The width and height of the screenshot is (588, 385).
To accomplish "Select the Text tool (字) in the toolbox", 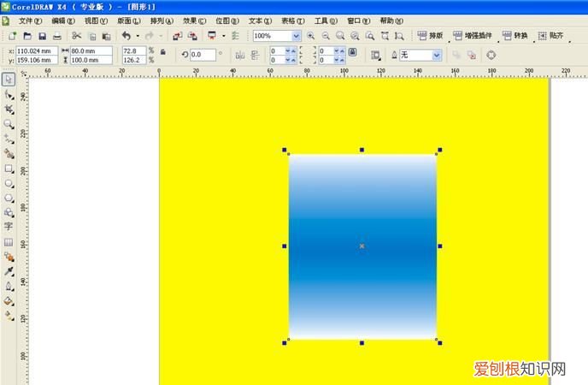I will coord(9,227).
